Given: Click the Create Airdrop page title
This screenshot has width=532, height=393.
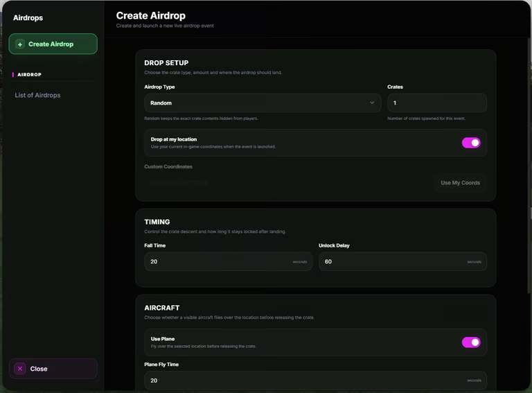Looking at the screenshot, I should click(150, 16).
